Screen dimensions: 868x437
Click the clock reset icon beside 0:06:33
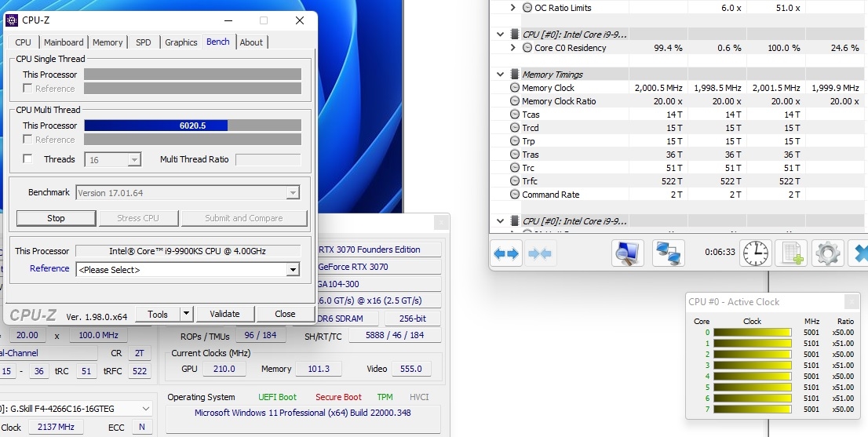point(756,253)
